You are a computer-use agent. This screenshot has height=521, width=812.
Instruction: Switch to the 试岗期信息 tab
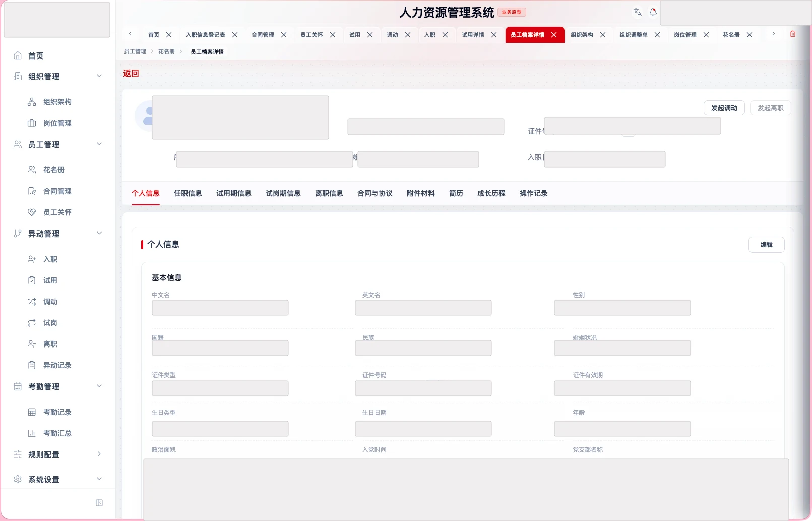283,193
